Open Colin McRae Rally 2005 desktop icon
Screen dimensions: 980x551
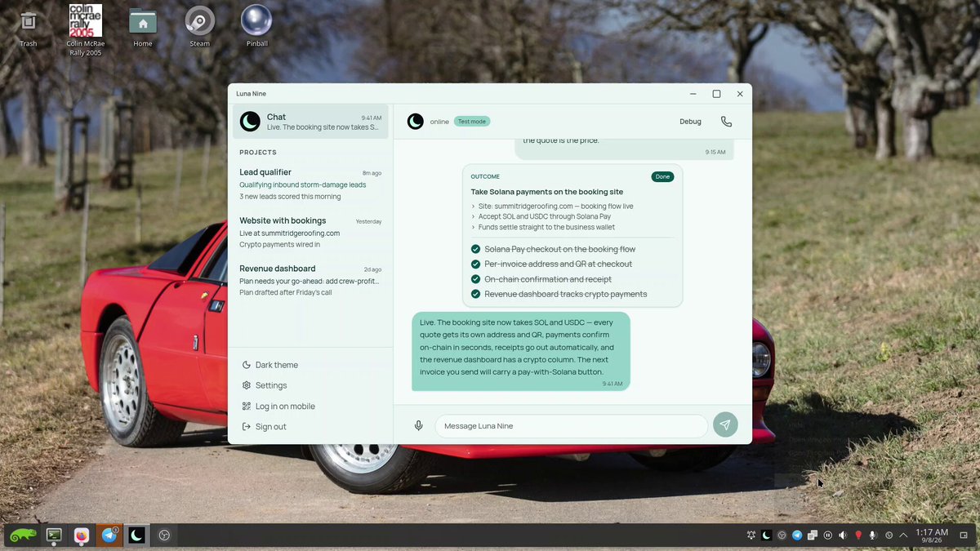tap(86, 30)
